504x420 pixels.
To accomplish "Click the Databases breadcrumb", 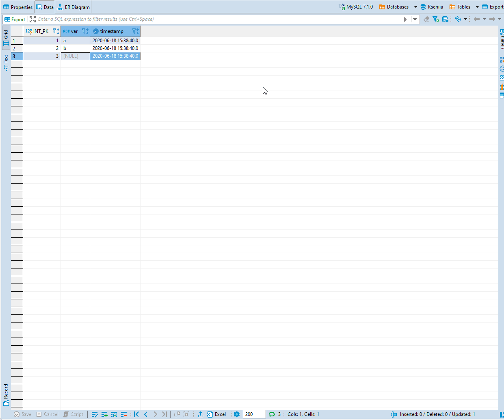I will 394,7.
